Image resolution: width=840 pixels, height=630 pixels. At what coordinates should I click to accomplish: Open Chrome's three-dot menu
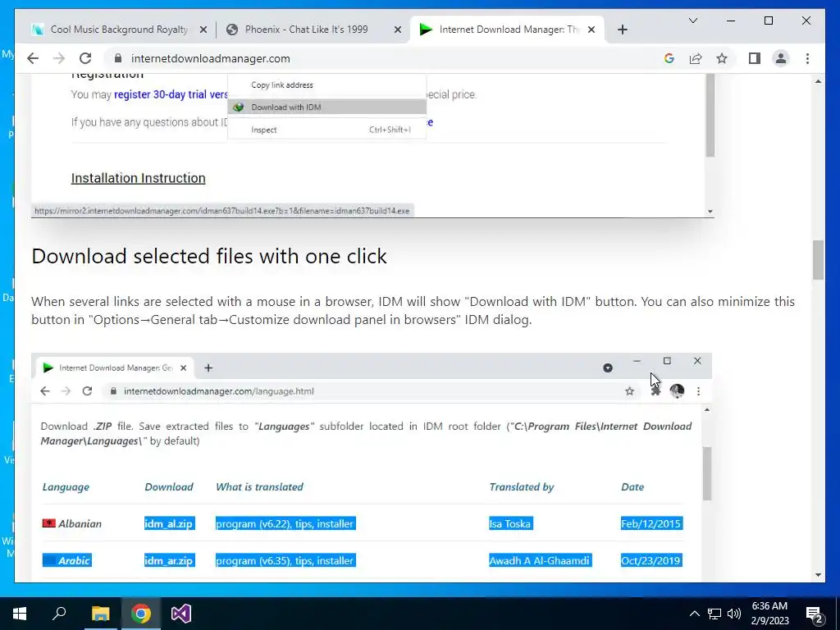[x=807, y=58]
